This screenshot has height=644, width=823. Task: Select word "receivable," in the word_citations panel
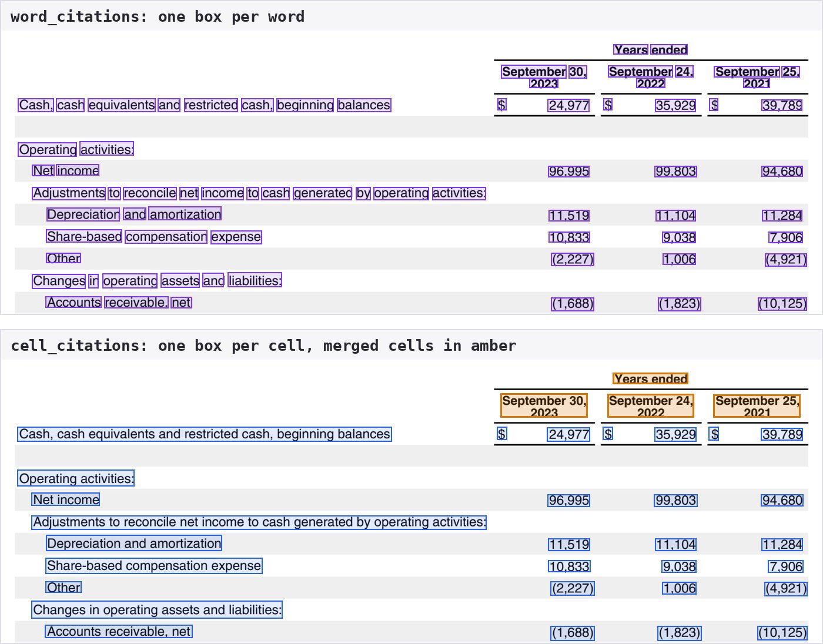136,303
